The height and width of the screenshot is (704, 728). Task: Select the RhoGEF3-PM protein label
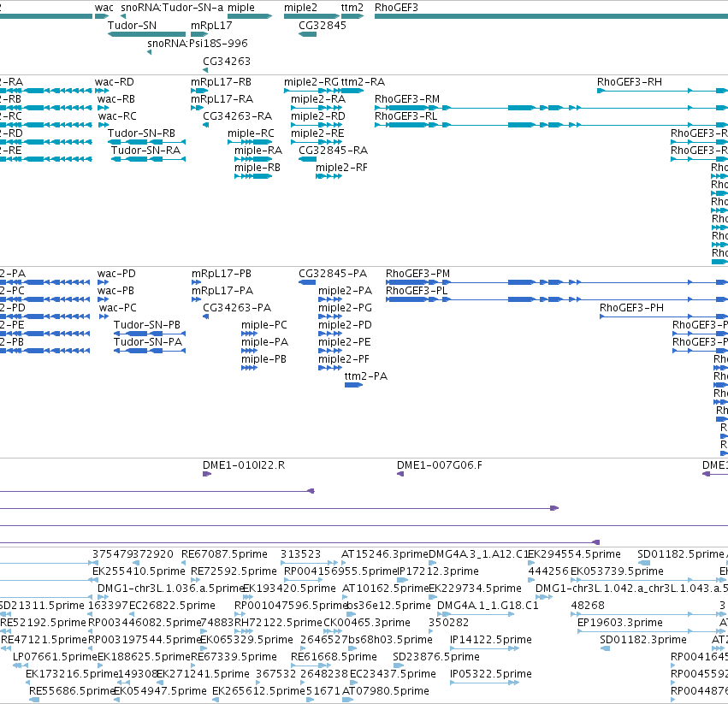(417, 274)
